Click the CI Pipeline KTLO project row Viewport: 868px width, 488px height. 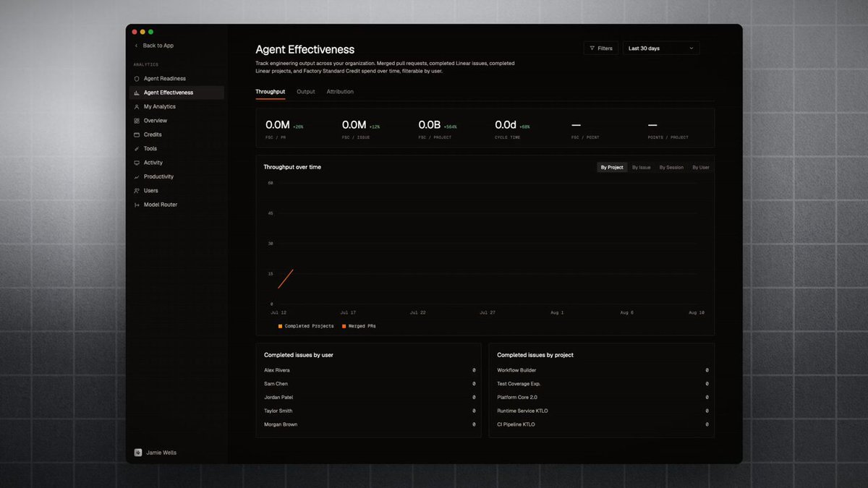(602, 424)
